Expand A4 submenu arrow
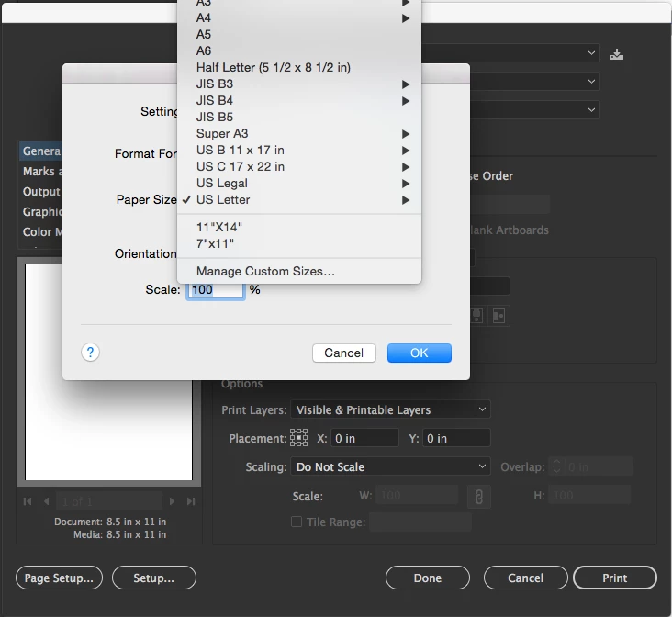 point(406,18)
